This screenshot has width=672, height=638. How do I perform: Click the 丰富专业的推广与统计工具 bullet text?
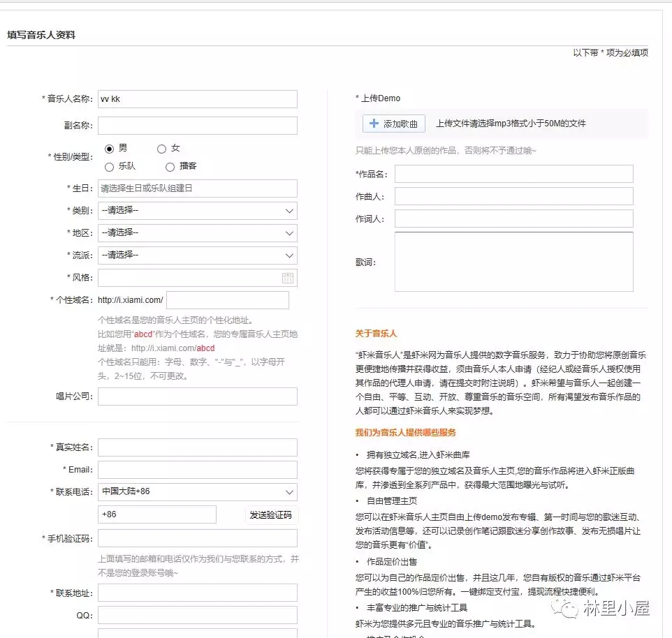click(417, 607)
